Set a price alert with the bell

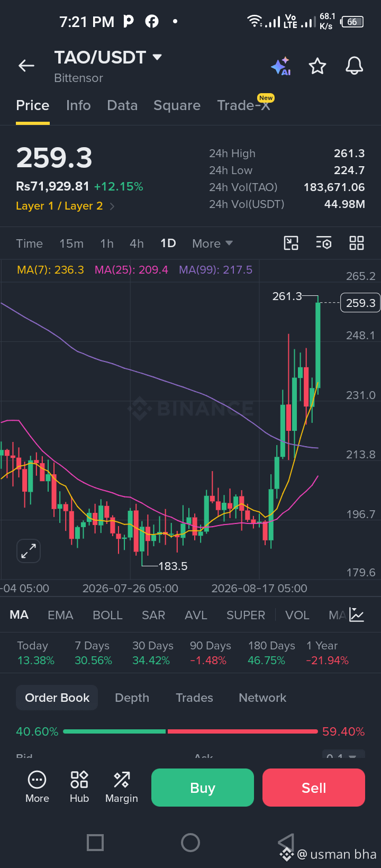(354, 66)
